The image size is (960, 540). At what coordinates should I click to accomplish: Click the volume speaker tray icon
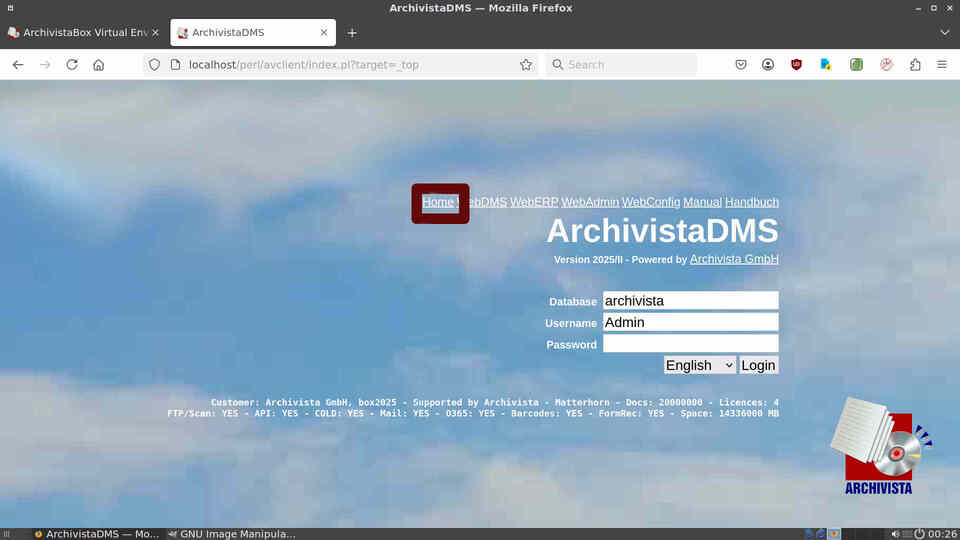895,534
